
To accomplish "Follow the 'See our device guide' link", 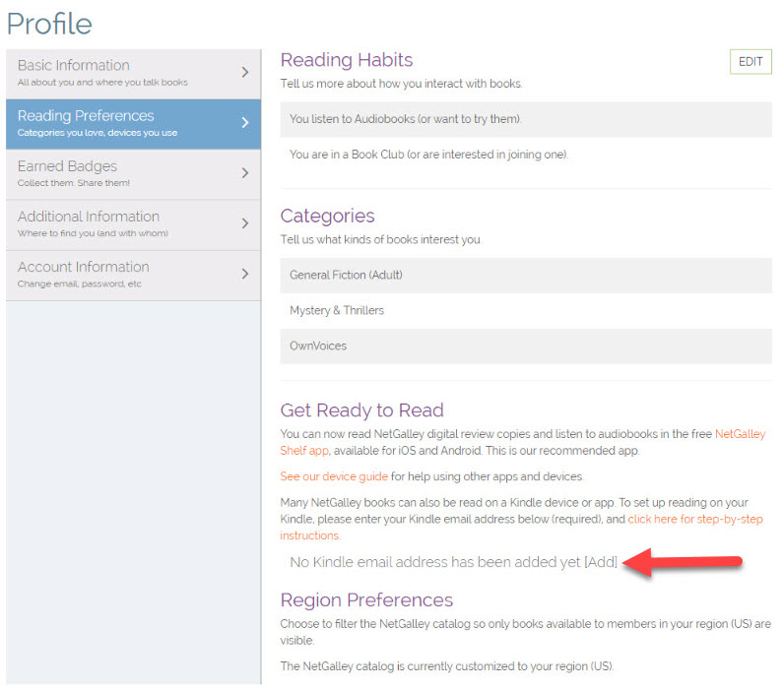I will pos(334,476).
